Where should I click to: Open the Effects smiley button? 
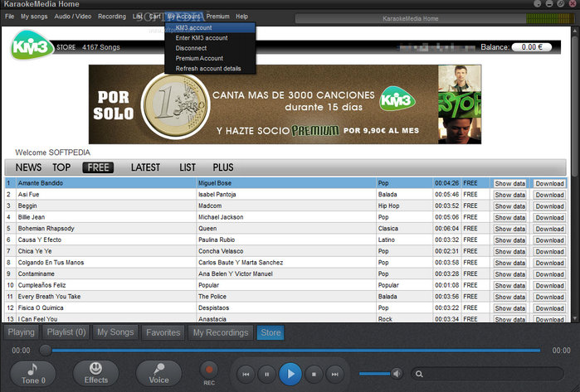95,374
